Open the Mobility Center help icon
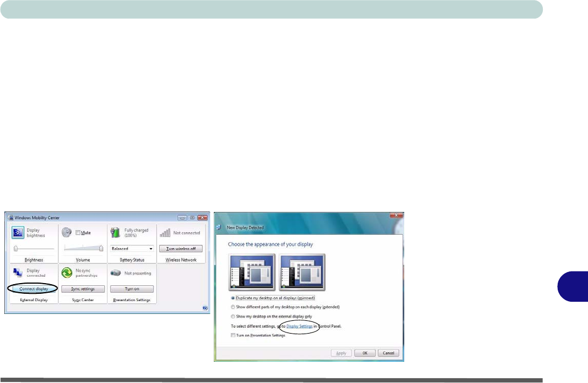 coord(204,308)
